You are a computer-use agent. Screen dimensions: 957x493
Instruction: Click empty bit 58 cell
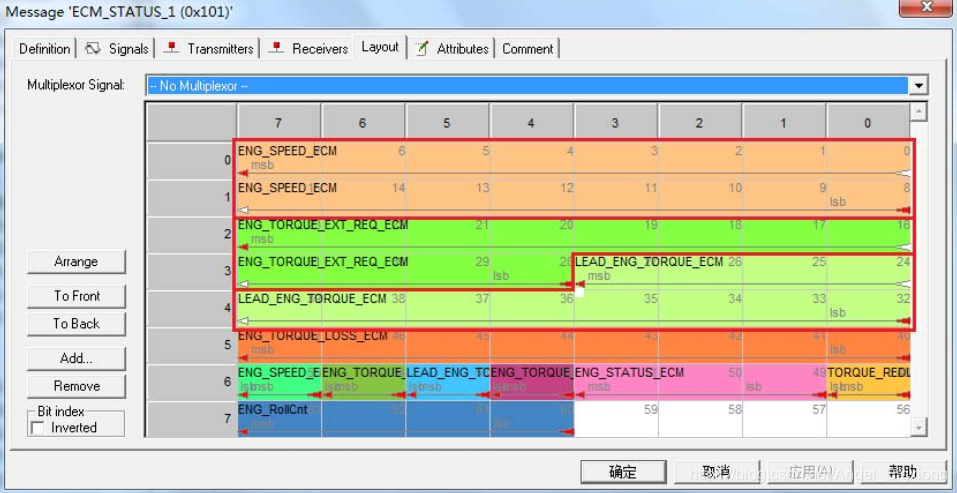[701, 420]
